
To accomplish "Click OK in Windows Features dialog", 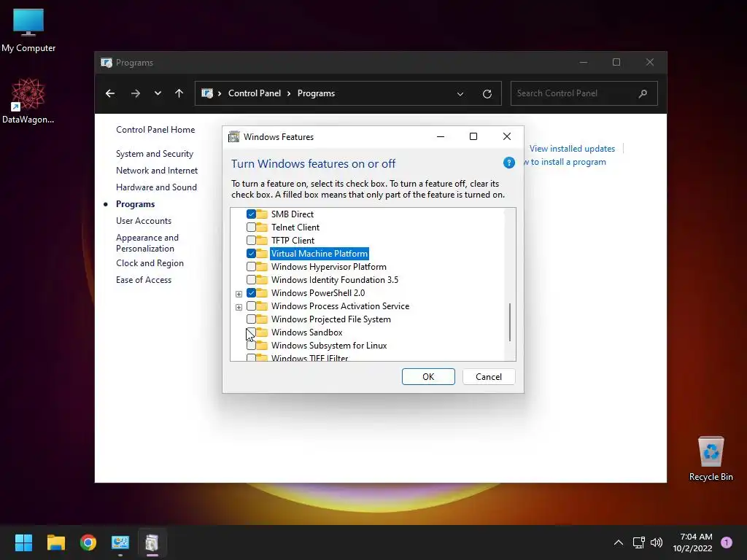I will (x=428, y=377).
